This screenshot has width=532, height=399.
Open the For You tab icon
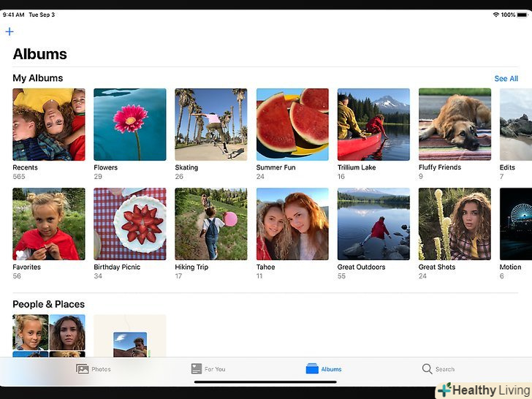coord(196,369)
